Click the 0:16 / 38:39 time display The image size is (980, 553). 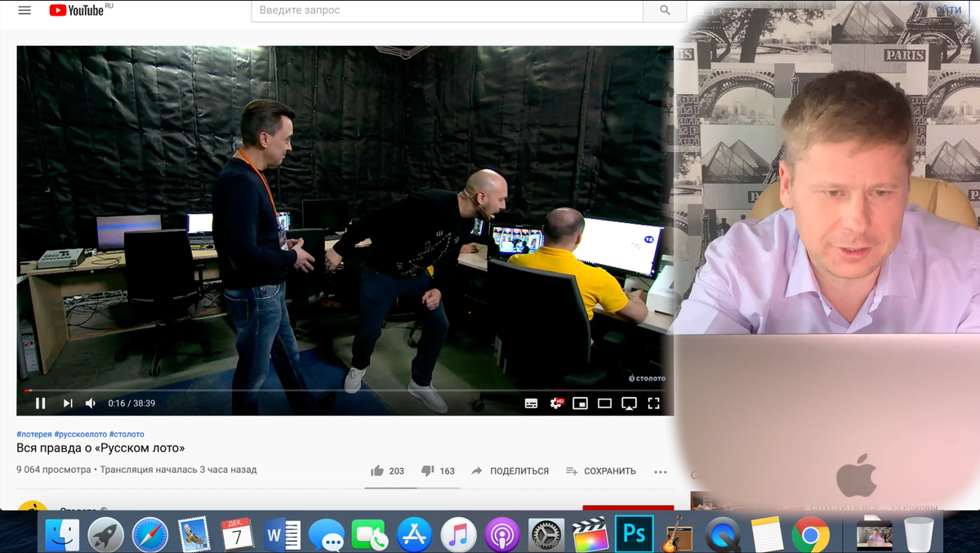point(132,403)
